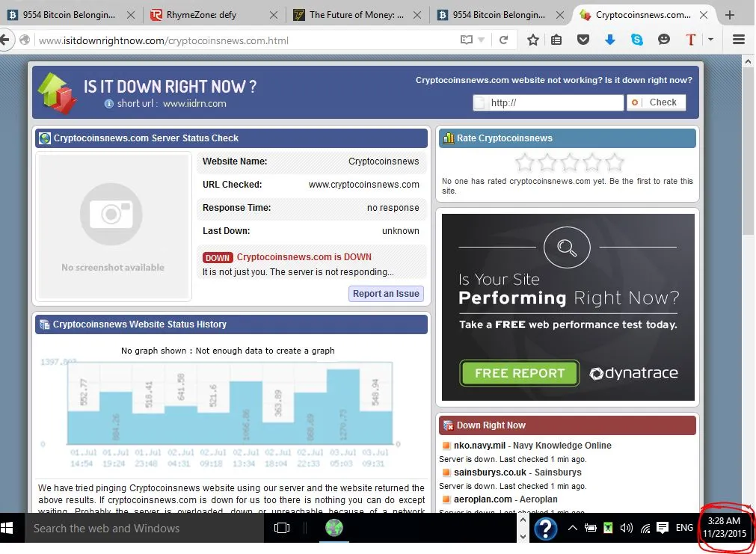
Task: Open the address bar history dropdown
Action: pyautogui.click(x=482, y=40)
